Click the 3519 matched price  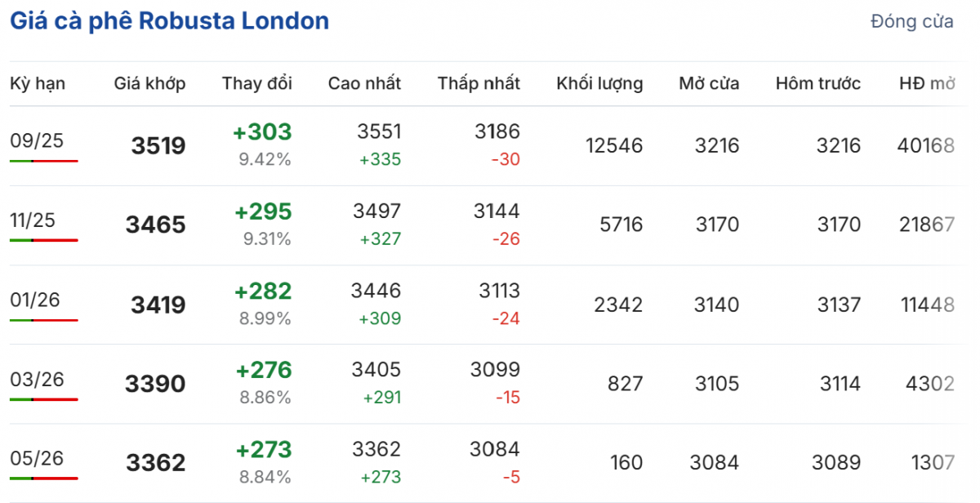point(158,146)
